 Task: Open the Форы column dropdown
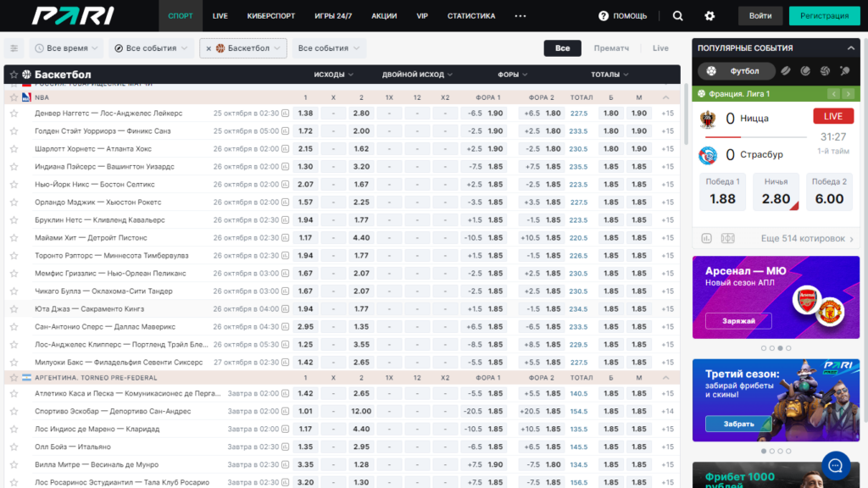click(512, 75)
